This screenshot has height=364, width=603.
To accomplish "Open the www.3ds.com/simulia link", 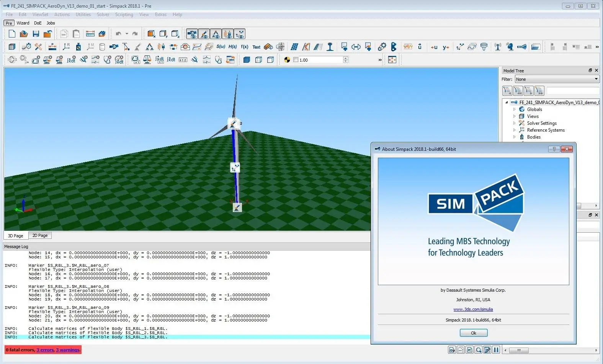I will [x=473, y=309].
